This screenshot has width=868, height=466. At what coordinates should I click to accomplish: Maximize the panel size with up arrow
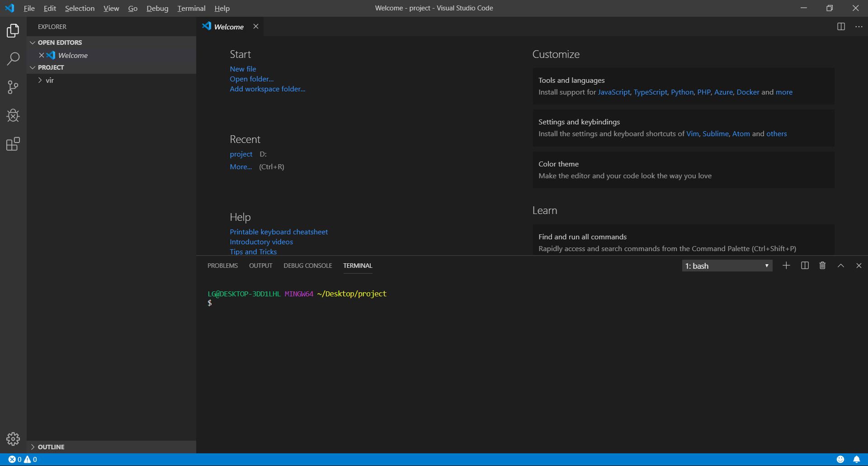(x=841, y=266)
